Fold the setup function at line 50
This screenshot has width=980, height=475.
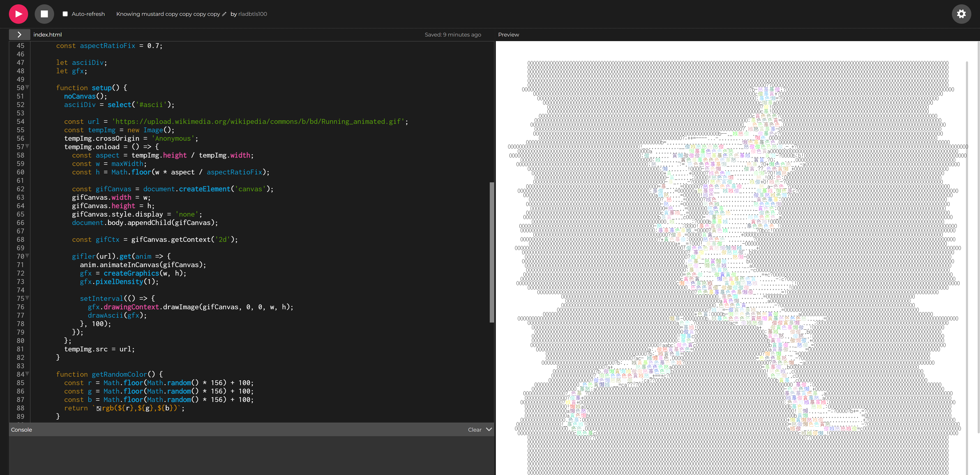[27, 87]
